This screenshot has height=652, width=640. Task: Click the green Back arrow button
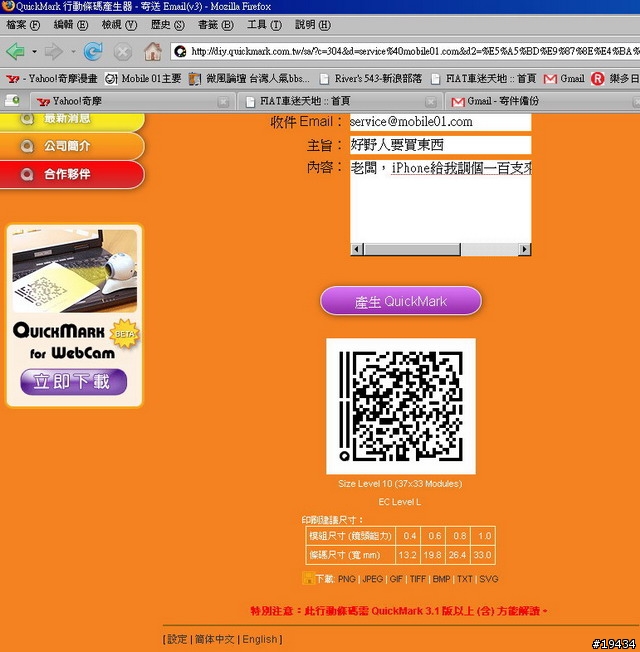15,52
